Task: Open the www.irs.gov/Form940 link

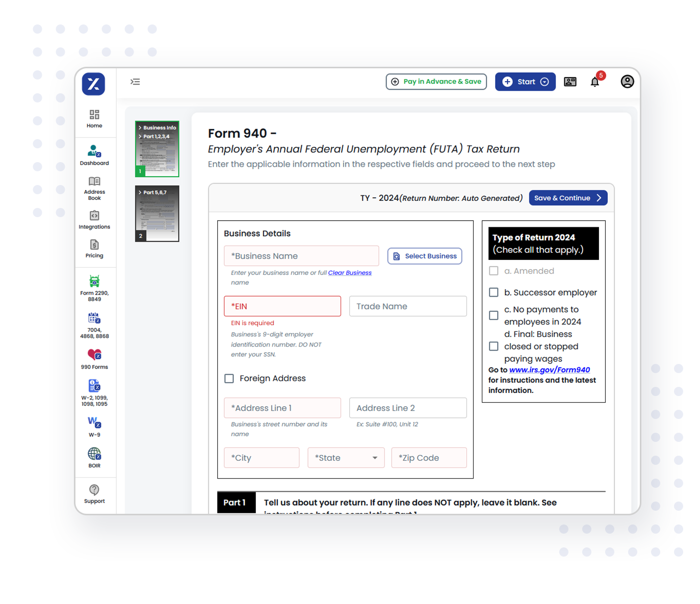Action: [549, 370]
